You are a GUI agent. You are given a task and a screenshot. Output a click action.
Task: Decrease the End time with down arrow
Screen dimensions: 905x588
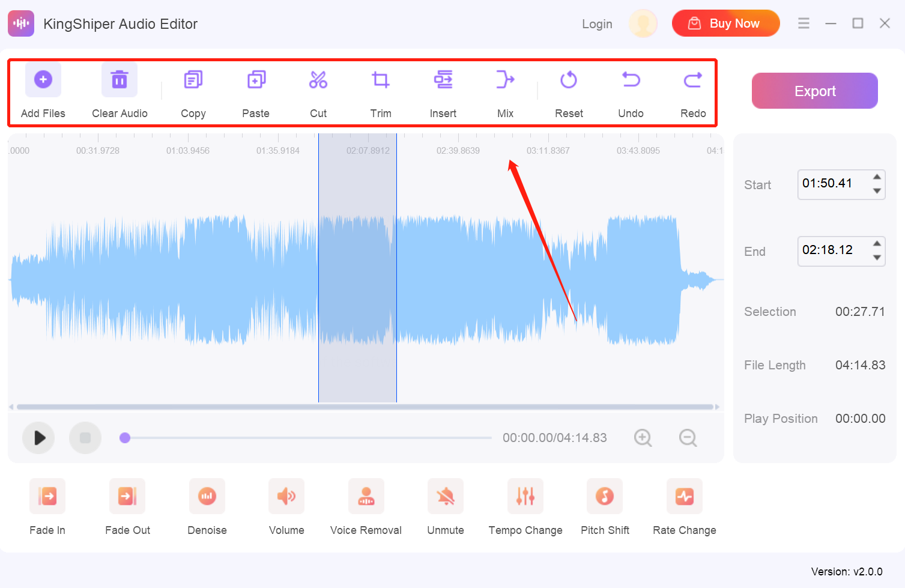(877, 258)
